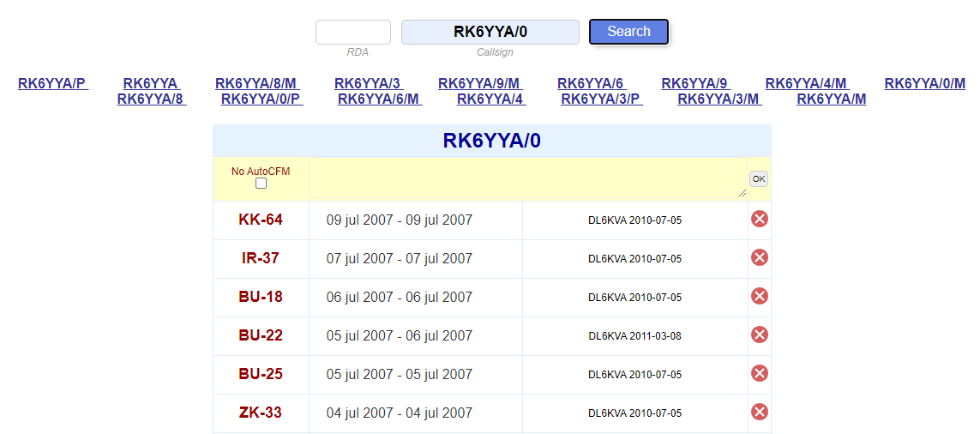Click the RK6YYA/0/P link
This screenshot has height=434, width=980.
[x=261, y=99]
